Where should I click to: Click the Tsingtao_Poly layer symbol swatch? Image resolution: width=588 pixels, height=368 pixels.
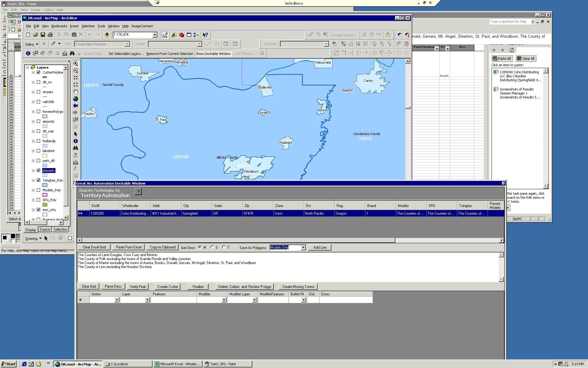(45, 185)
